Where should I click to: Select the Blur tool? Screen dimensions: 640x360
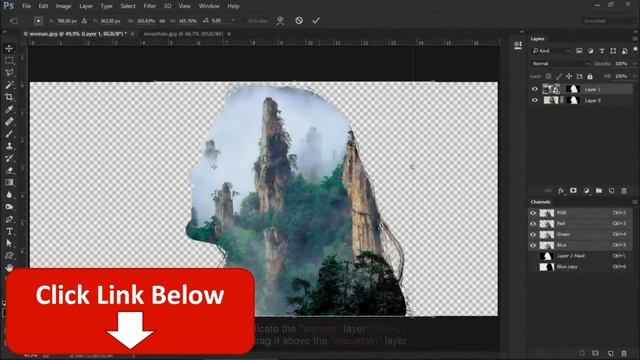[9, 195]
